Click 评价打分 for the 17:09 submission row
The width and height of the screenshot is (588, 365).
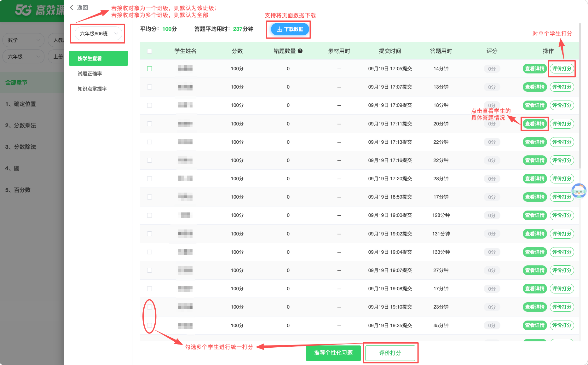[562, 105]
